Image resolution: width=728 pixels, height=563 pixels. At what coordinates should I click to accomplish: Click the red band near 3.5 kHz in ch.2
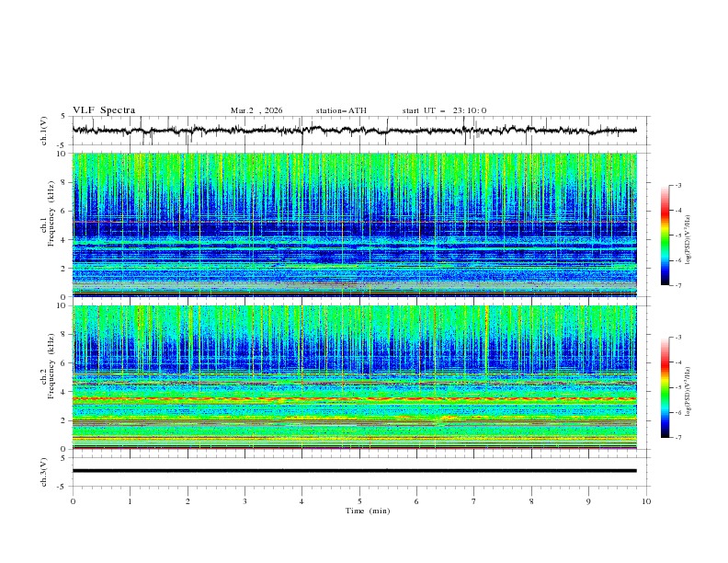click(x=354, y=398)
